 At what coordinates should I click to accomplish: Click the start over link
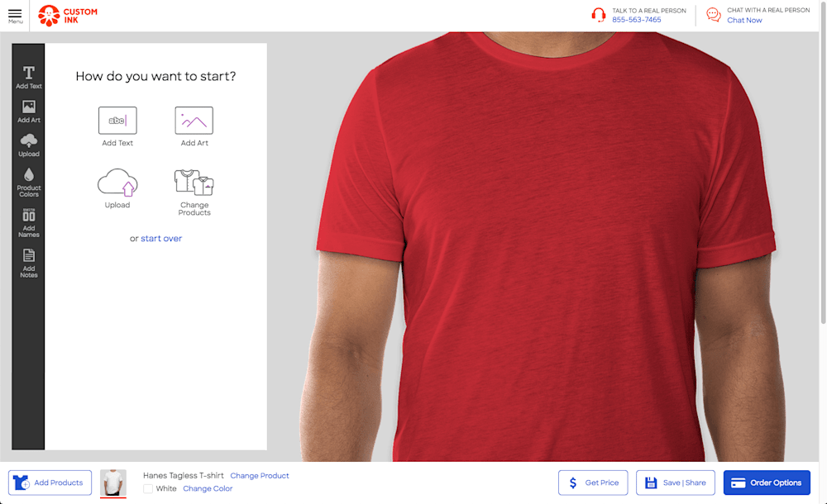coord(161,239)
